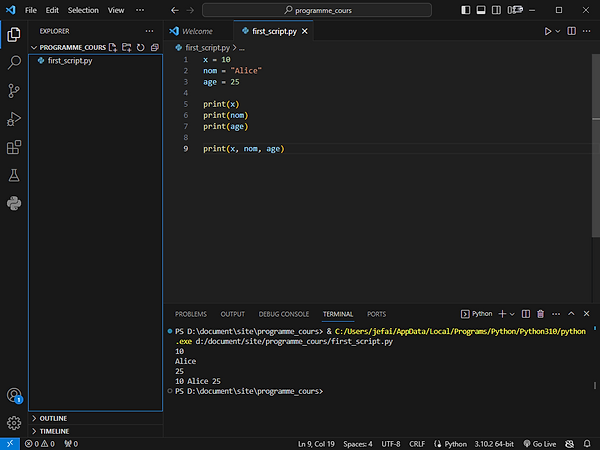Screen dimensions: 600x450
Task: Open the Explorer view in activity bar
Action: pos(14,35)
